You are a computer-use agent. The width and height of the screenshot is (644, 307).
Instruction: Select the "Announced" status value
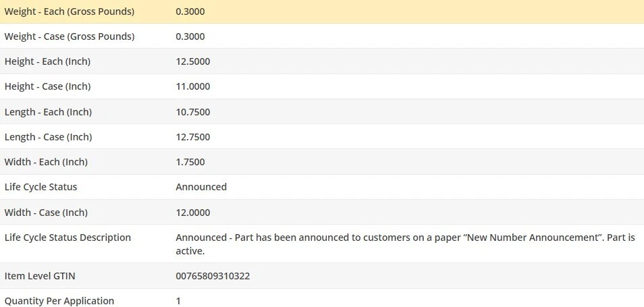pyautogui.click(x=201, y=187)
